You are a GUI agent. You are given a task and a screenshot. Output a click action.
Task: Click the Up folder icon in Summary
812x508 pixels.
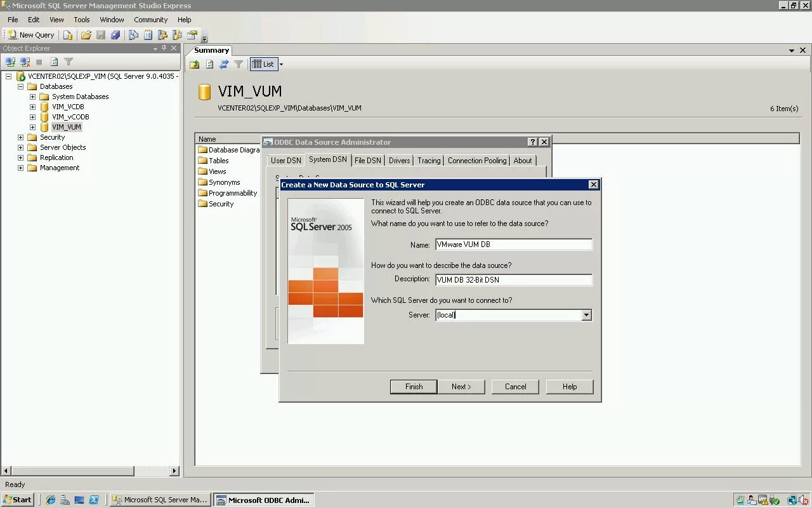click(195, 64)
